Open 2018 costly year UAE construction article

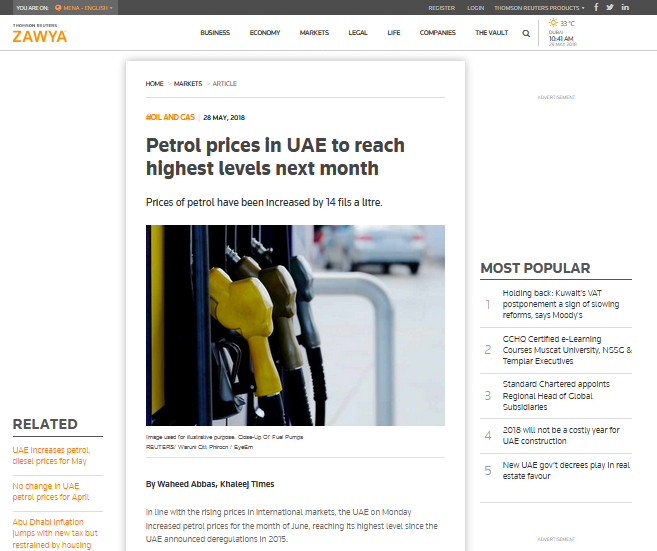click(561, 435)
